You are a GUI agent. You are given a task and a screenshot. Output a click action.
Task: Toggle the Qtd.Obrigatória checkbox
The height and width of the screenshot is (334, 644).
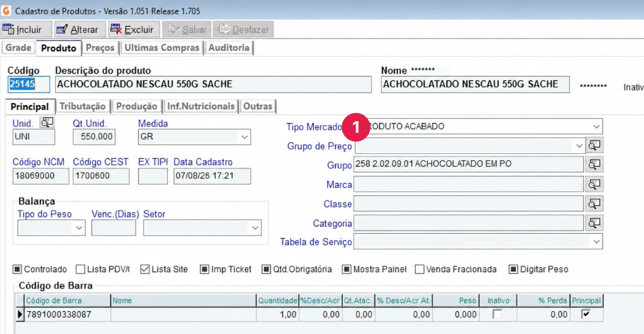tap(267, 269)
